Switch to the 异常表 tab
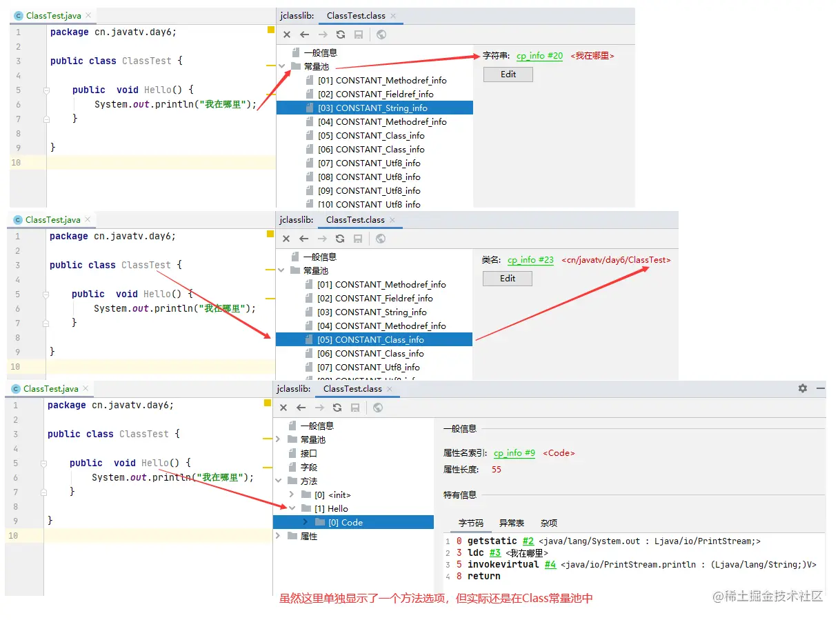The height and width of the screenshot is (620, 840). [x=512, y=523]
